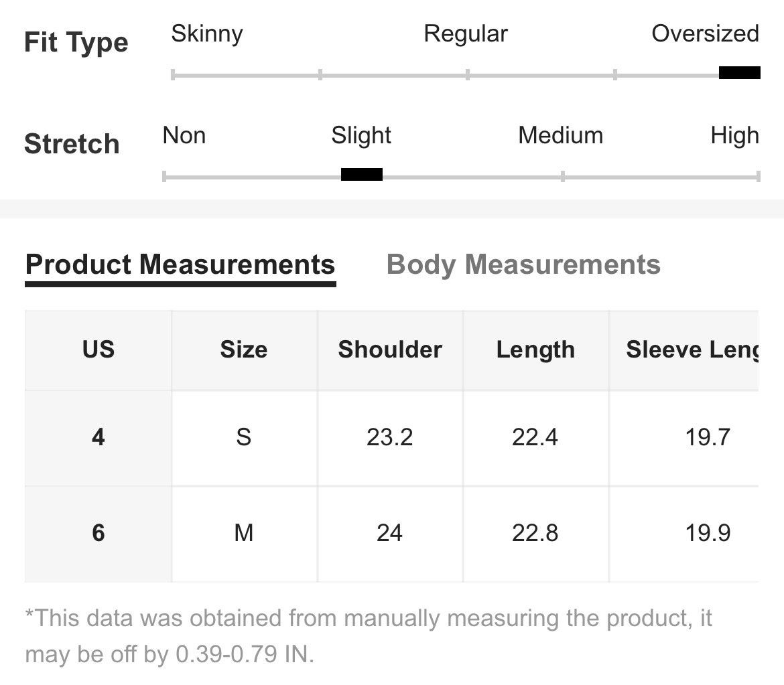Screen dimensions: 784x685
Task: Click the Size column header
Action: click(x=244, y=350)
